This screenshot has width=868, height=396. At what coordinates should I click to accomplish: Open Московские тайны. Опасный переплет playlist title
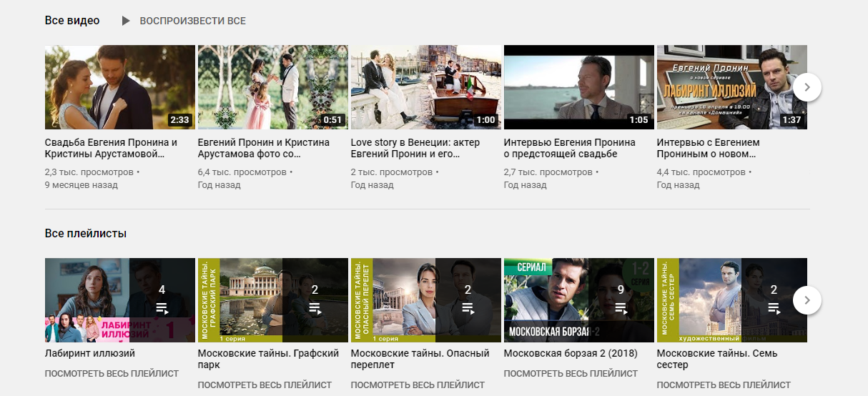[x=420, y=359]
